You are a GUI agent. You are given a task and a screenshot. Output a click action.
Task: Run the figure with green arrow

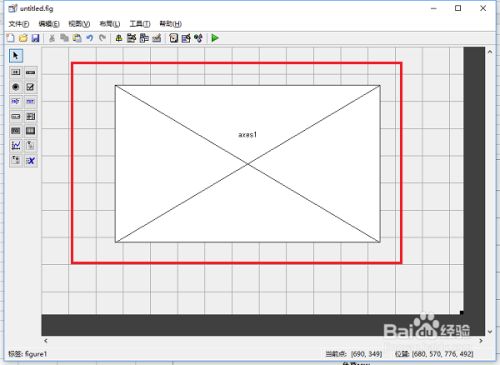coord(215,38)
